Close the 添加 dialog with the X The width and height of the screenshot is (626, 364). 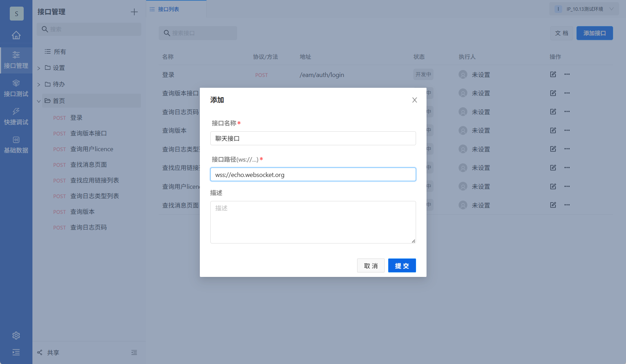click(x=414, y=100)
